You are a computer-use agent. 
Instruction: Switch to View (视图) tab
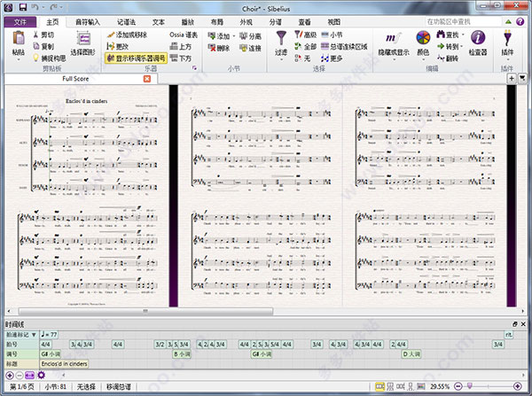(333, 22)
